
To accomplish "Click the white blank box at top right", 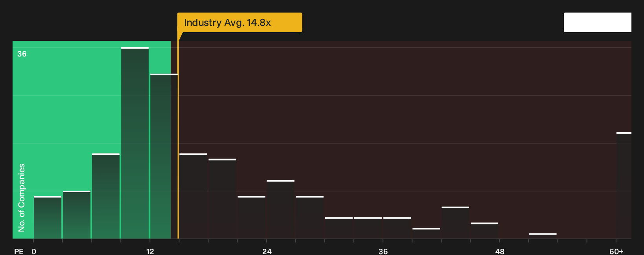I will 598,22.
